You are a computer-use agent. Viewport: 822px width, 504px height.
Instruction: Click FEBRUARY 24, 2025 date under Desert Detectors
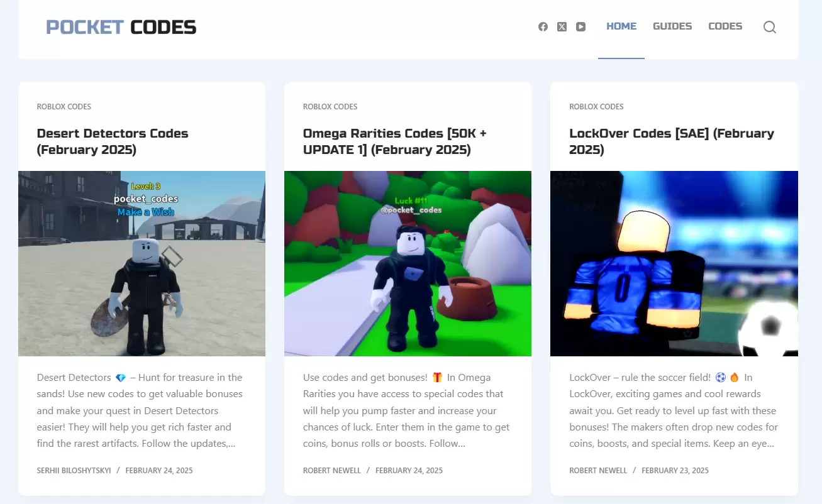(x=159, y=471)
